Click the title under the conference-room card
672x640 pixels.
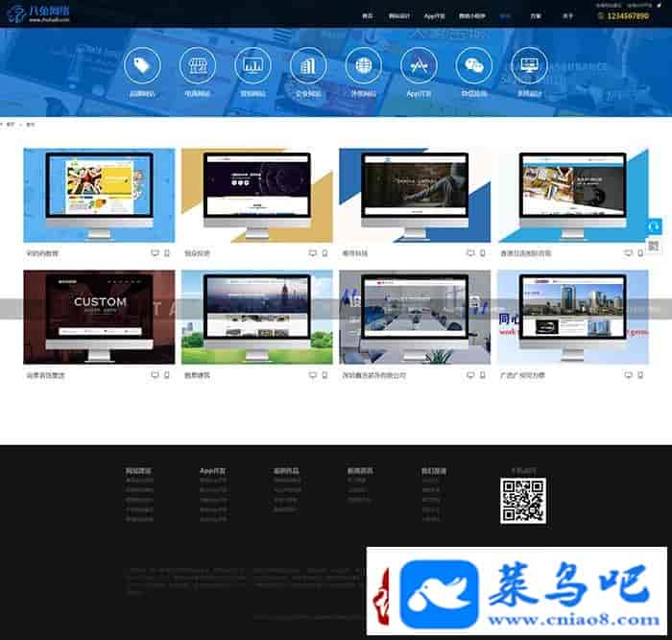point(373,375)
